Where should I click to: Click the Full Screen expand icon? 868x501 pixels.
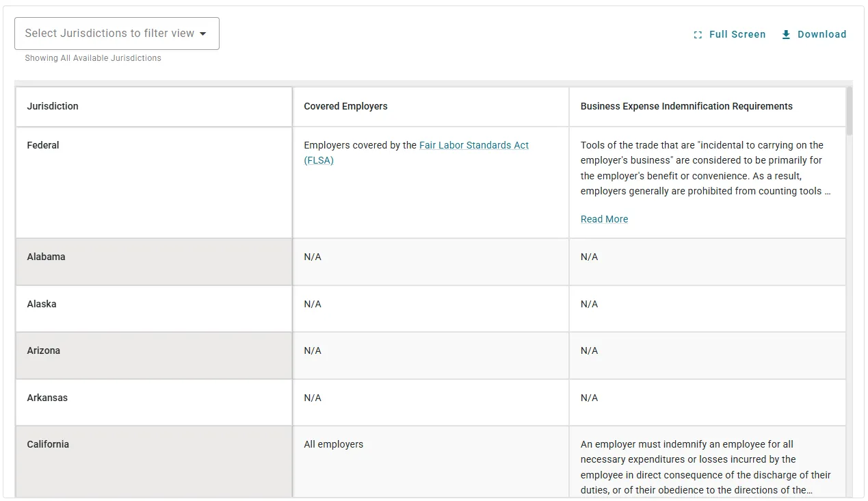[x=698, y=34]
